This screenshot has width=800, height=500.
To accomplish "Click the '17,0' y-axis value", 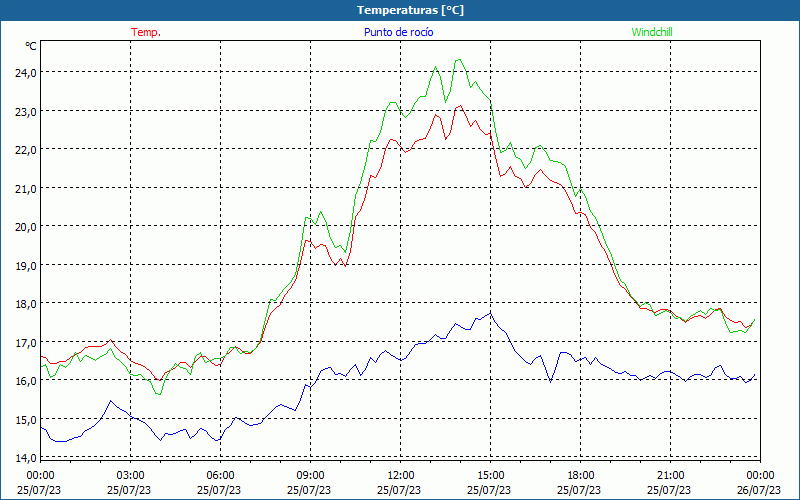I will click(26, 342).
